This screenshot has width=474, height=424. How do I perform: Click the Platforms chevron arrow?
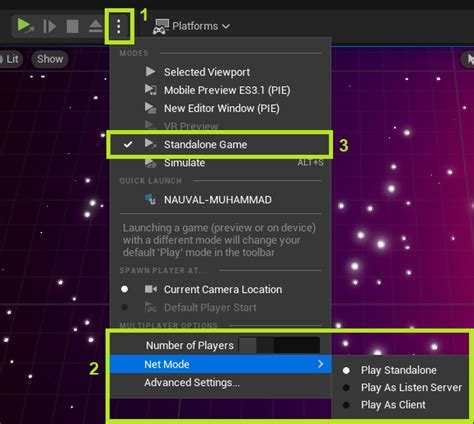click(x=226, y=26)
